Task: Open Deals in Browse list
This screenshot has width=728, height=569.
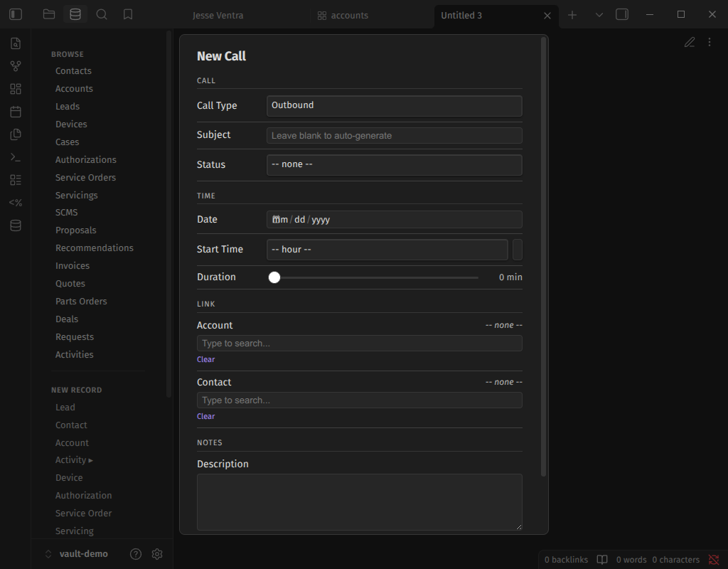Action: click(67, 319)
